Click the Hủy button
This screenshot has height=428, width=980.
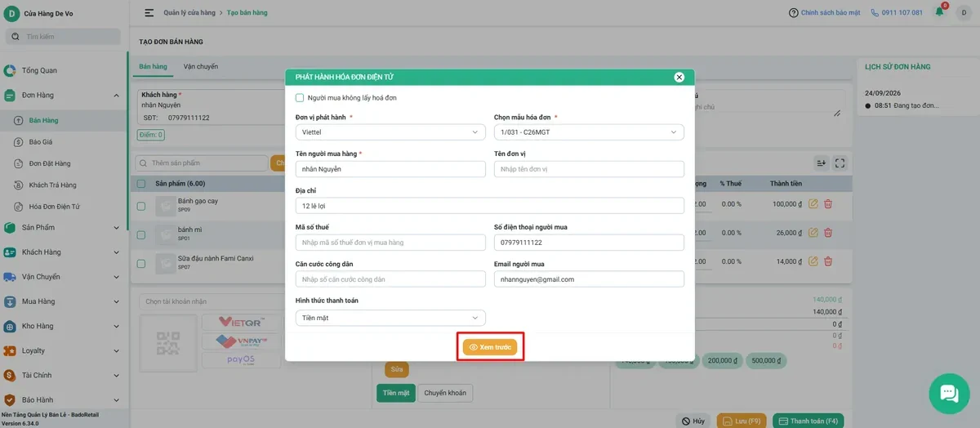point(693,421)
